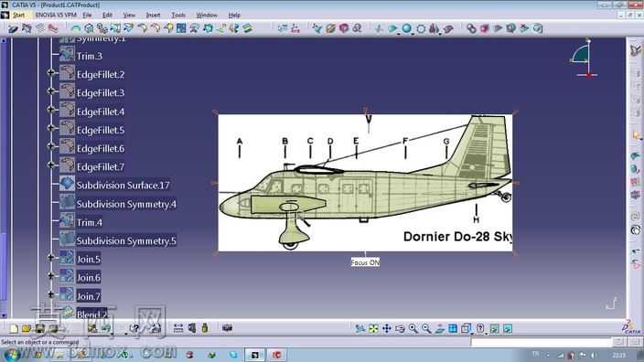Viewport: 644px width, 362px height.
Task: Click the New document icon
Action: coord(14,329)
